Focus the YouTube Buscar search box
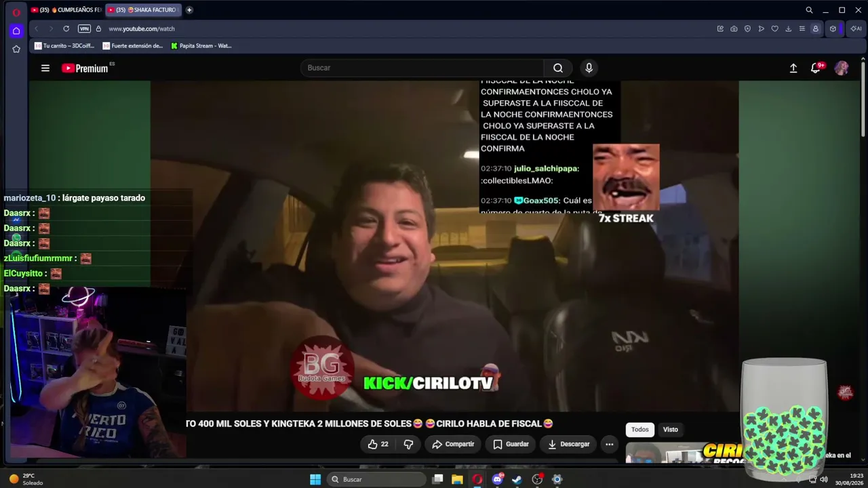This screenshot has width=868, height=488. point(422,68)
